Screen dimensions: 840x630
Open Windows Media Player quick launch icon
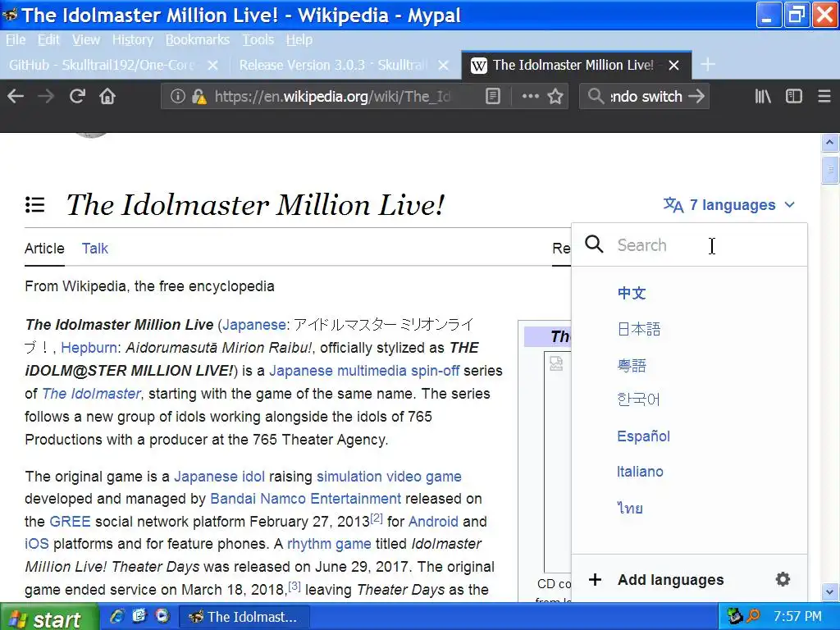click(x=162, y=616)
